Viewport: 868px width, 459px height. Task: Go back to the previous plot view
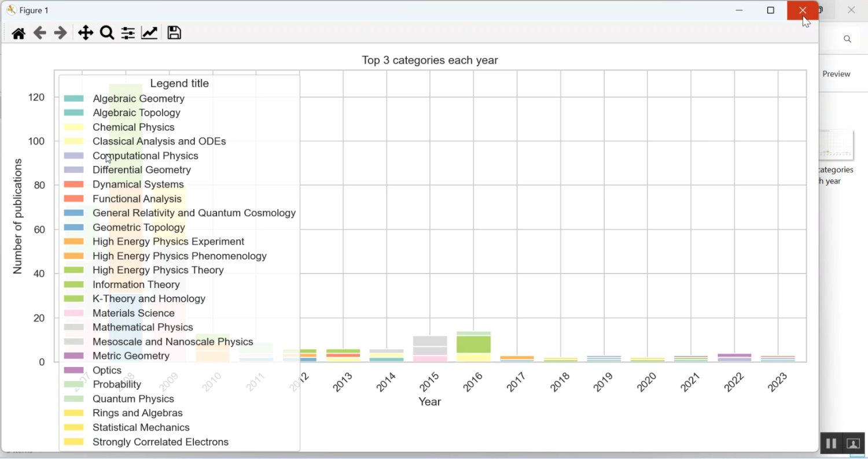[x=39, y=33]
